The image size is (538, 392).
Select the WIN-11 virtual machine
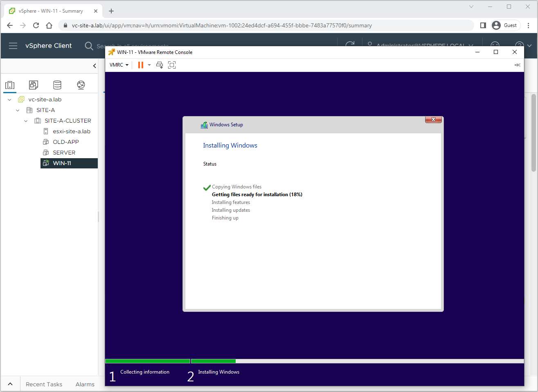tap(69, 163)
